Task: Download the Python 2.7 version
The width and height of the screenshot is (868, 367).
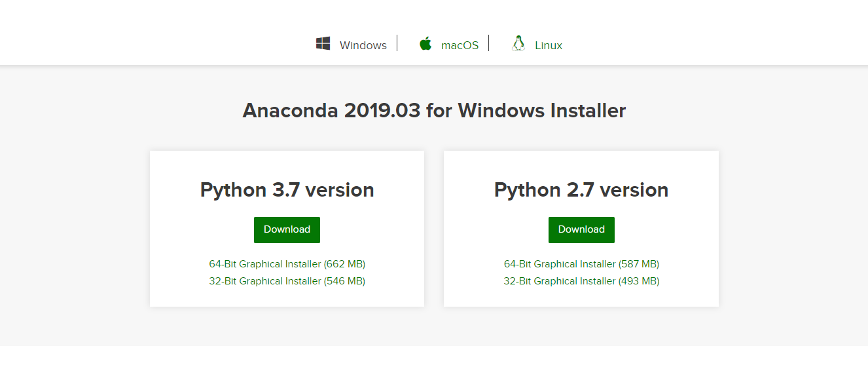Action: 581,229
